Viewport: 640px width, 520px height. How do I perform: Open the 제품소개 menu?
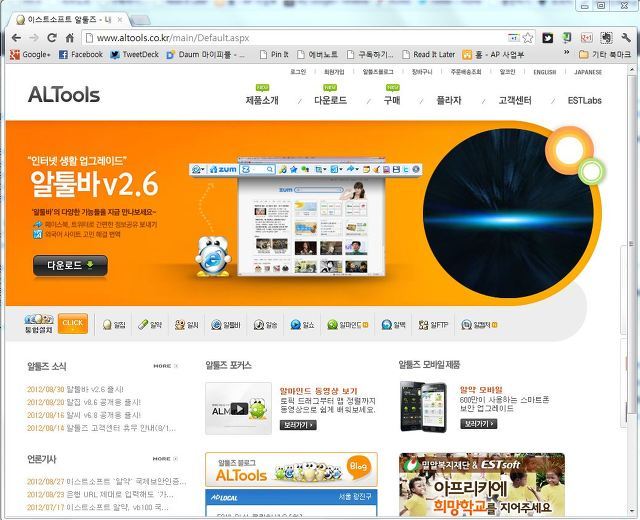point(262,100)
